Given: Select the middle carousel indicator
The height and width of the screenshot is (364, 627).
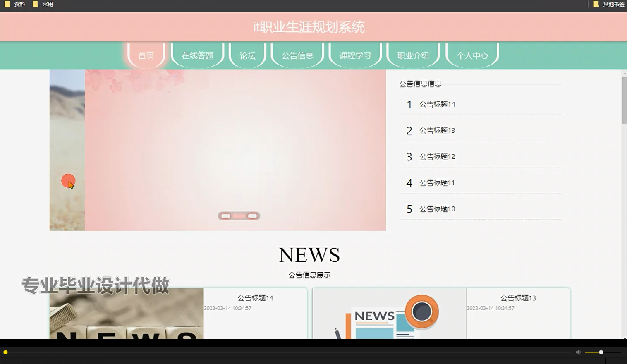Looking at the screenshot, I should [239, 216].
